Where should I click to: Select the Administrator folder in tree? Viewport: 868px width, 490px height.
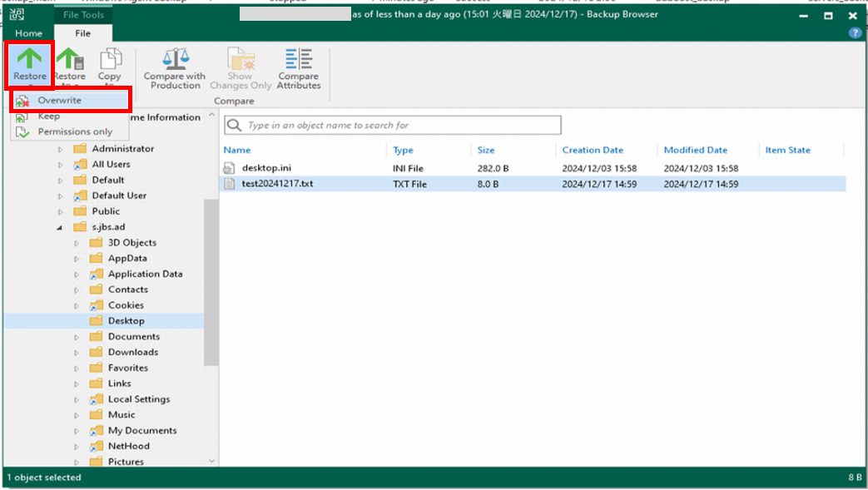pyautogui.click(x=123, y=148)
